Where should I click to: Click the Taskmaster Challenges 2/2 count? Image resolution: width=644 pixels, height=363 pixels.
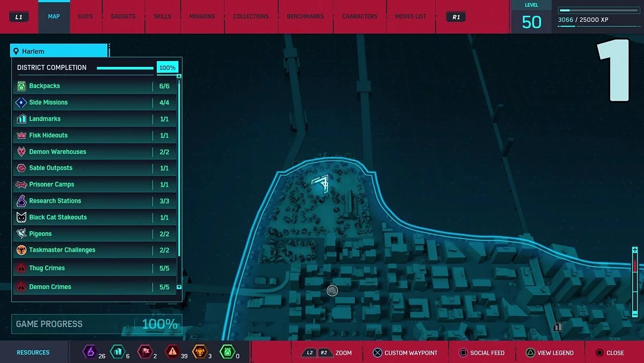164,250
